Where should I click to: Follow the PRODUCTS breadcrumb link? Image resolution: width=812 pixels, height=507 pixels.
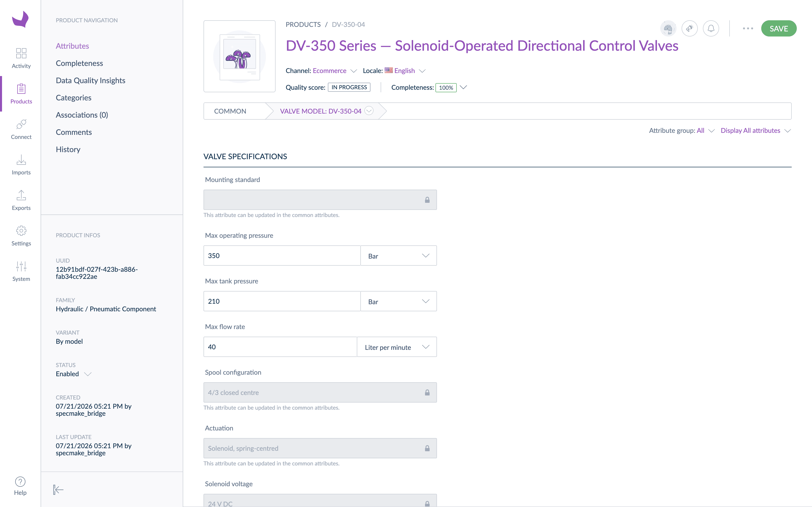pyautogui.click(x=303, y=25)
